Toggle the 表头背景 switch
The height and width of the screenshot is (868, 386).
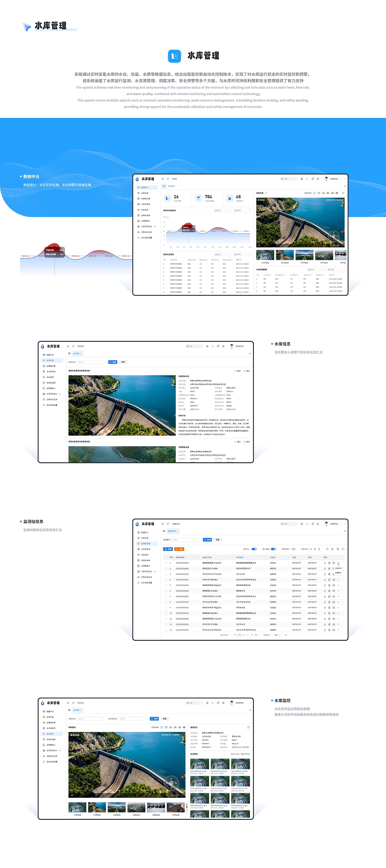tap(274, 549)
